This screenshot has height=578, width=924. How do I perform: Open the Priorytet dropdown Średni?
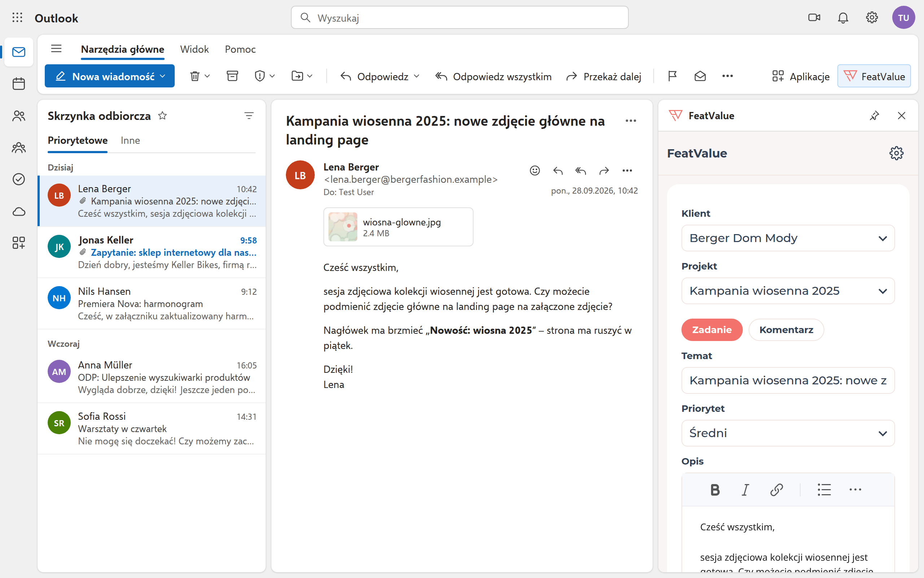coord(788,433)
